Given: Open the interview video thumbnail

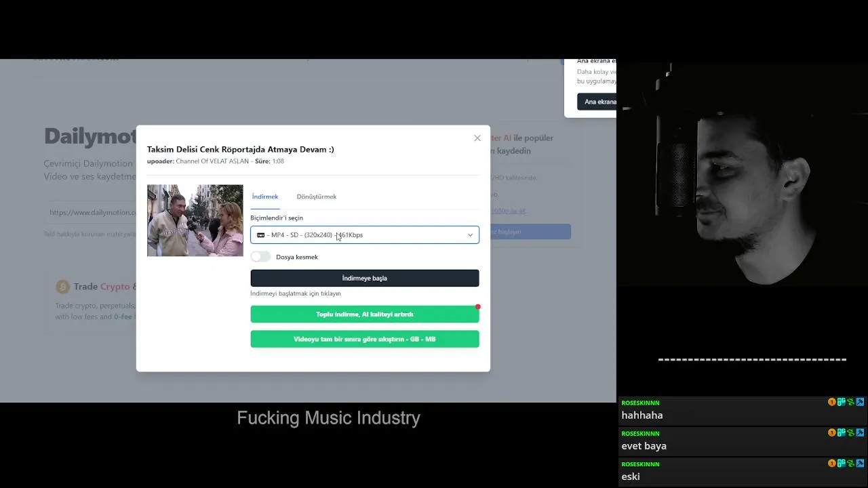Looking at the screenshot, I should (x=195, y=220).
